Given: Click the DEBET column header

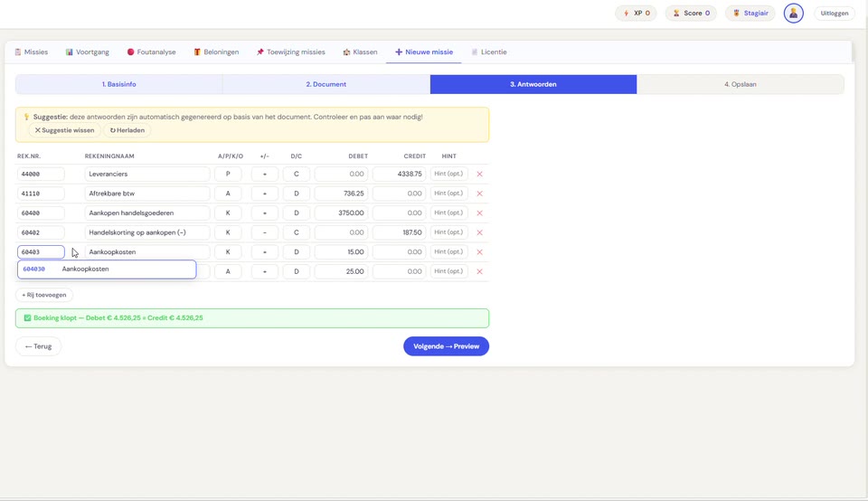Looking at the screenshot, I should (358, 156).
